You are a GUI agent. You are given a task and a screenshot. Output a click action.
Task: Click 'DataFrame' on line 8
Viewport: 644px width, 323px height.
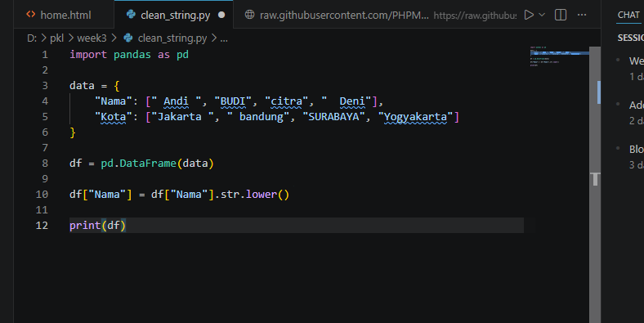(x=148, y=164)
